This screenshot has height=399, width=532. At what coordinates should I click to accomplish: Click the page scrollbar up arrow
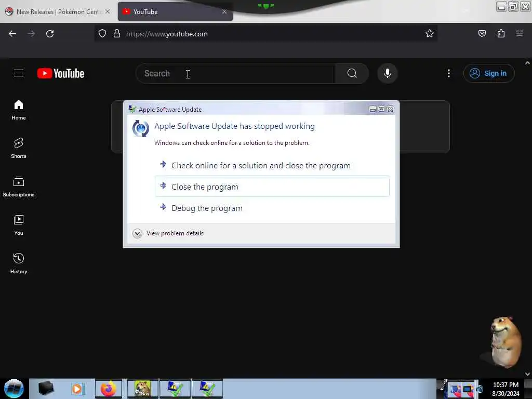point(527,63)
